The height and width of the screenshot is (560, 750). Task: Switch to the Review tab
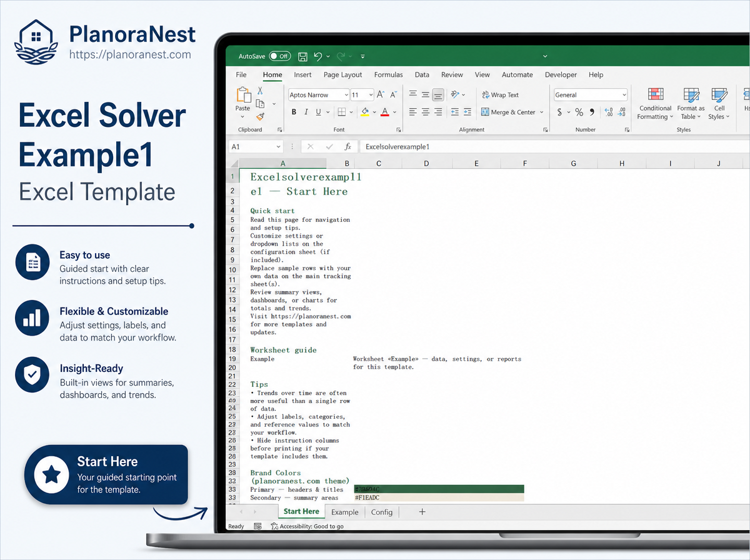coord(452,74)
